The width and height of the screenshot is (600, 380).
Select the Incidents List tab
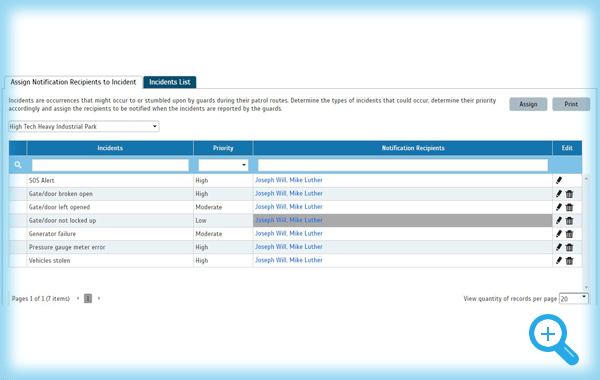pos(170,82)
